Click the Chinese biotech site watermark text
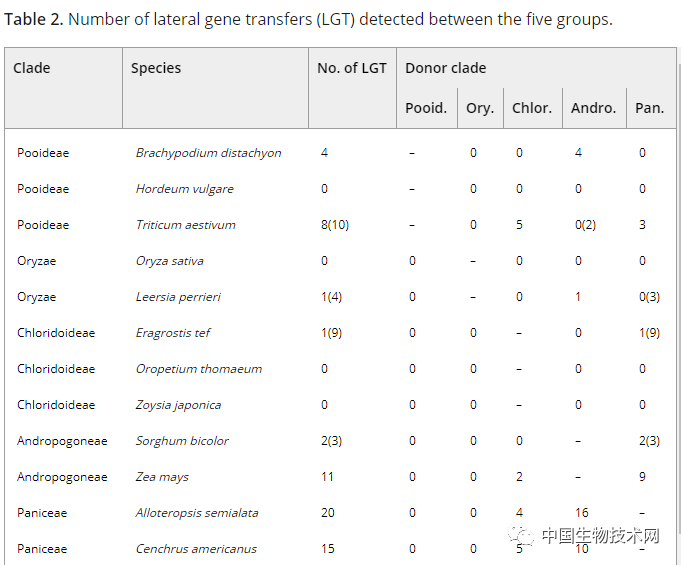The width and height of the screenshot is (681, 565). coord(600,537)
